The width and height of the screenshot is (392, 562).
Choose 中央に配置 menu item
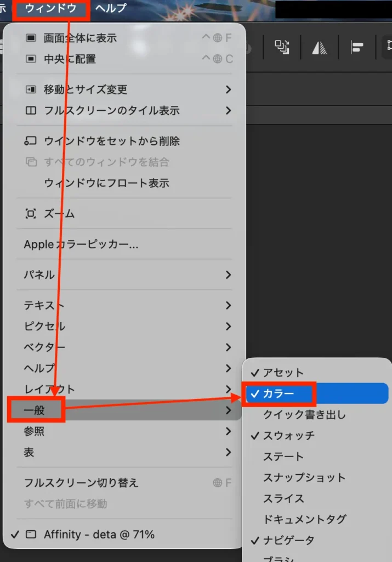(x=124, y=59)
